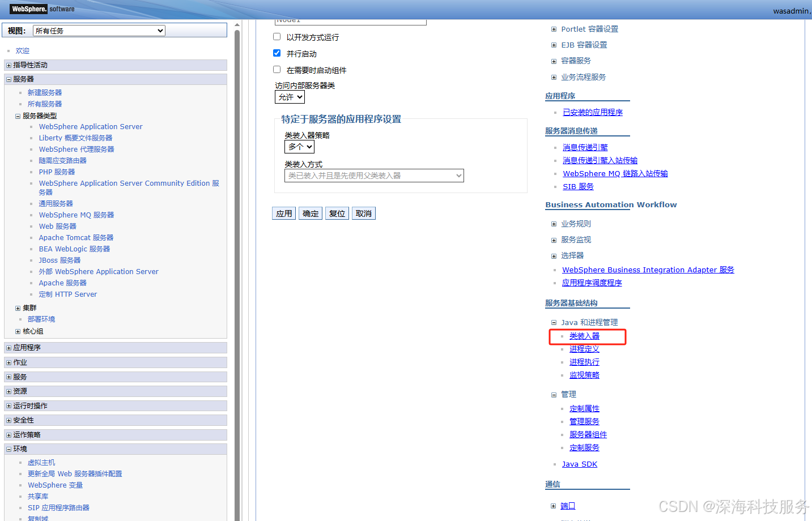Viewport: 812px width, 521px height.
Task: Select 虚拟主机 under 环境
Action: point(41,463)
